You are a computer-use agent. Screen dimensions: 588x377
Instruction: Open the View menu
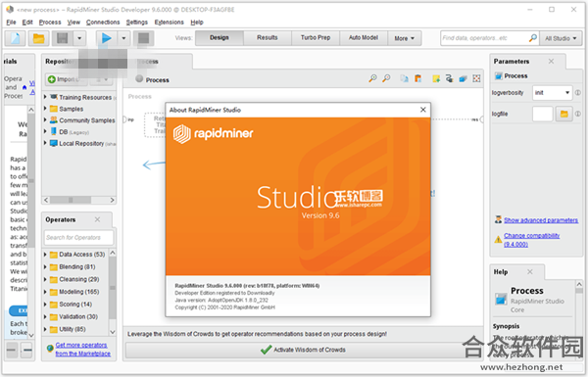(x=73, y=23)
